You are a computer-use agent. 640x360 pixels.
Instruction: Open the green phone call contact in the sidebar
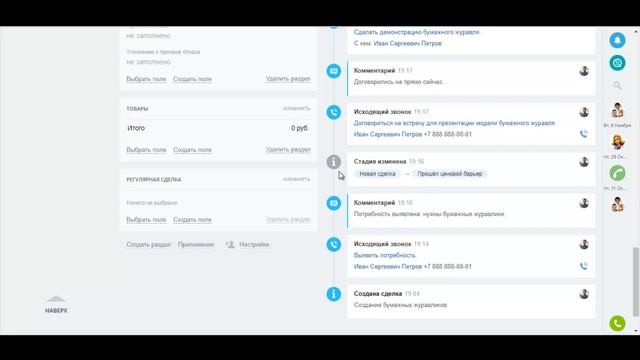click(x=617, y=173)
